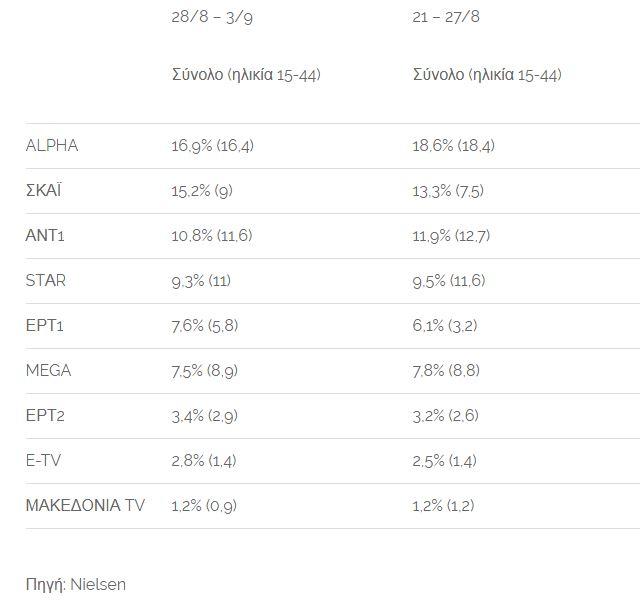Click the ΜΑΚΕΔΟΝΙΑ TV row label
The width and height of the screenshot is (640, 607).
[85, 506]
